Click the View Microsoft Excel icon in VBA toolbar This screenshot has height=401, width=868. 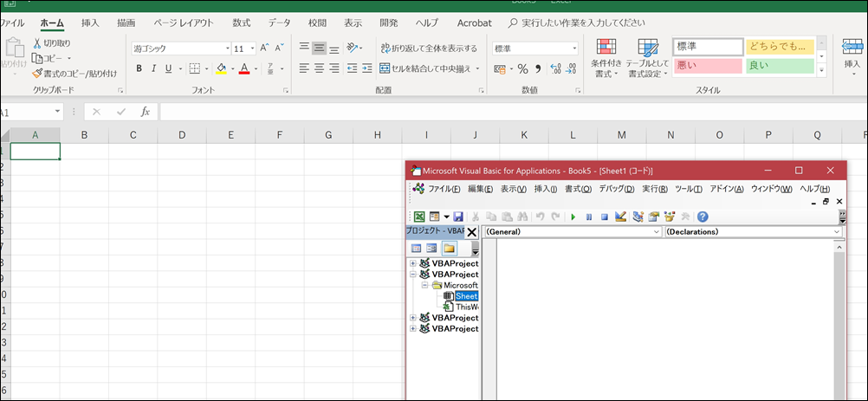[419, 217]
